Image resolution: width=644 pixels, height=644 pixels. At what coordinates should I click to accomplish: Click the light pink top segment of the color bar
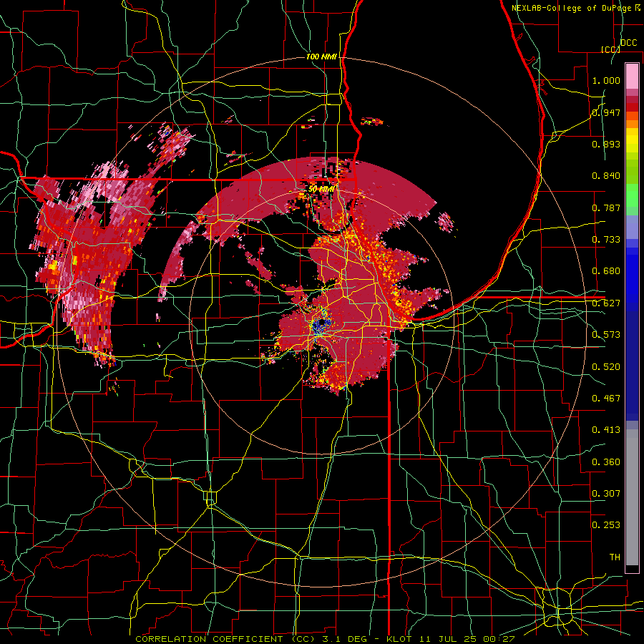click(x=632, y=76)
